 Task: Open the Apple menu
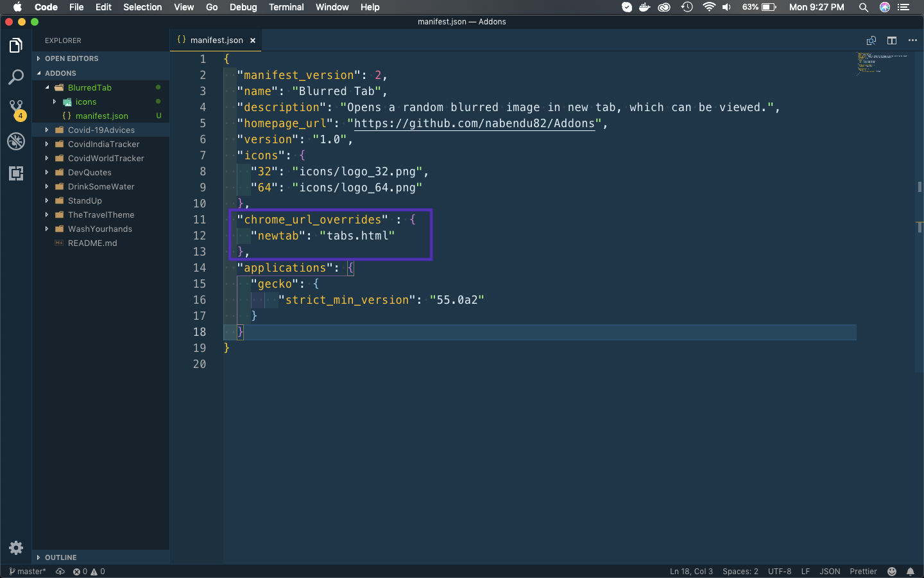click(x=17, y=7)
